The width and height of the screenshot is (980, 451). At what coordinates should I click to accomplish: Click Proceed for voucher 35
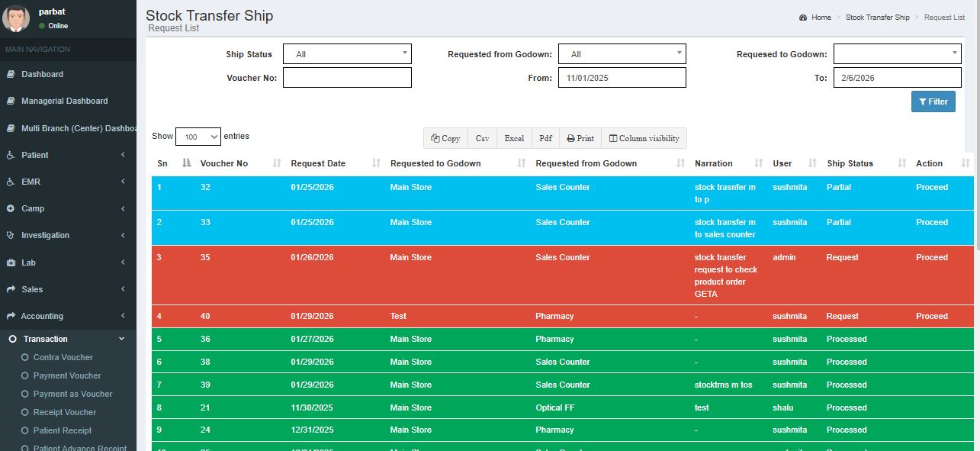click(931, 258)
